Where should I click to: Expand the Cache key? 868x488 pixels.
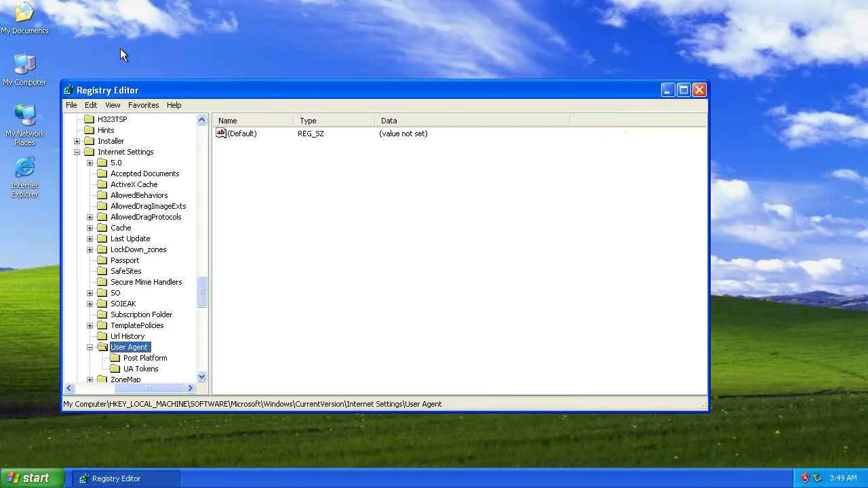click(90, 228)
